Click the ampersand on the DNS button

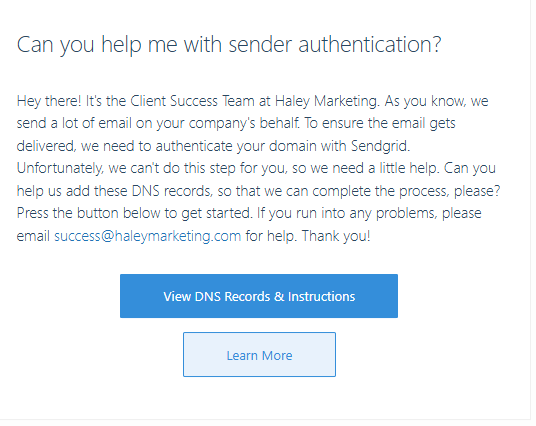coord(279,296)
